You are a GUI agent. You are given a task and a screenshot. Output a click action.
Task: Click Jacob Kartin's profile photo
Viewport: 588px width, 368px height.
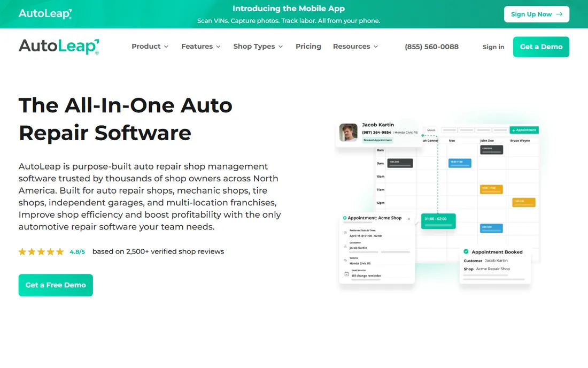click(349, 133)
